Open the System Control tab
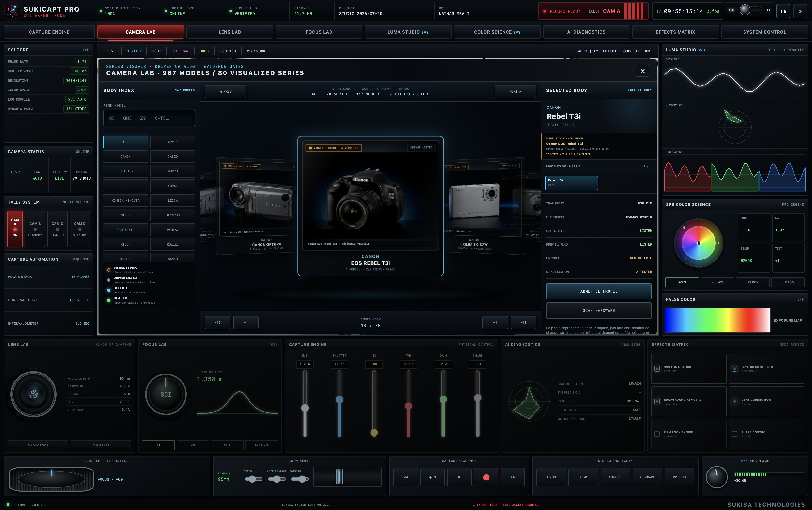The image size is (812, 510). 765,32
